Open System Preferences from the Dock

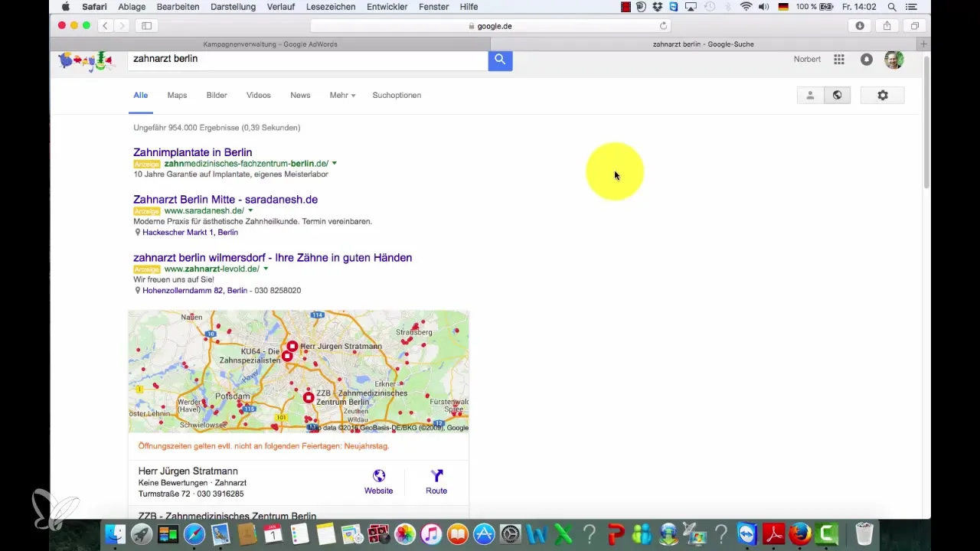coord(510,533)
